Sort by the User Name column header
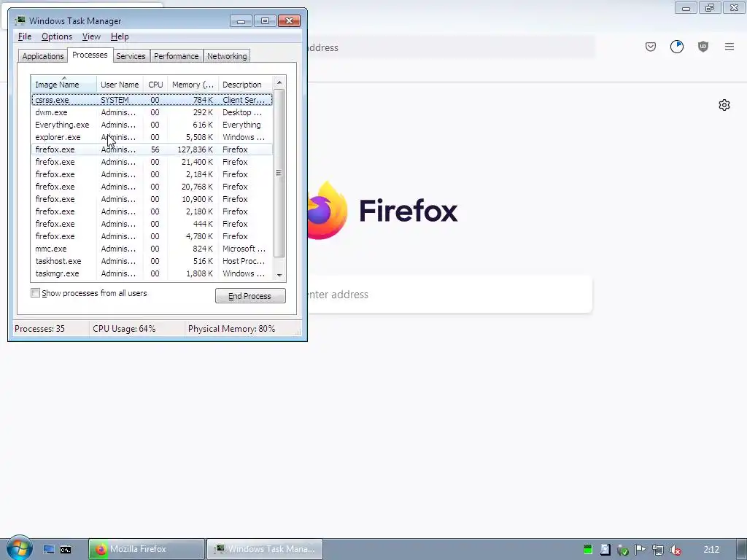This screenshot has height=560, width=747. [120, 85]
